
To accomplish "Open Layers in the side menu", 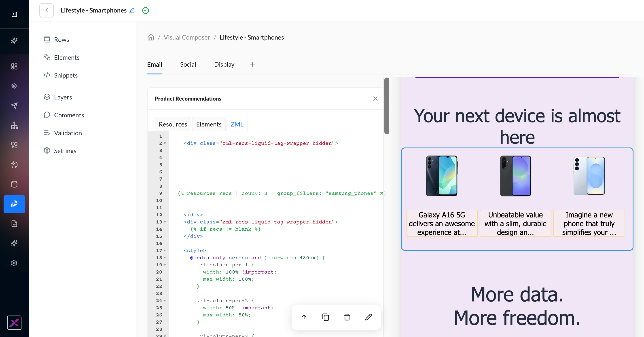I will point(58,97).
